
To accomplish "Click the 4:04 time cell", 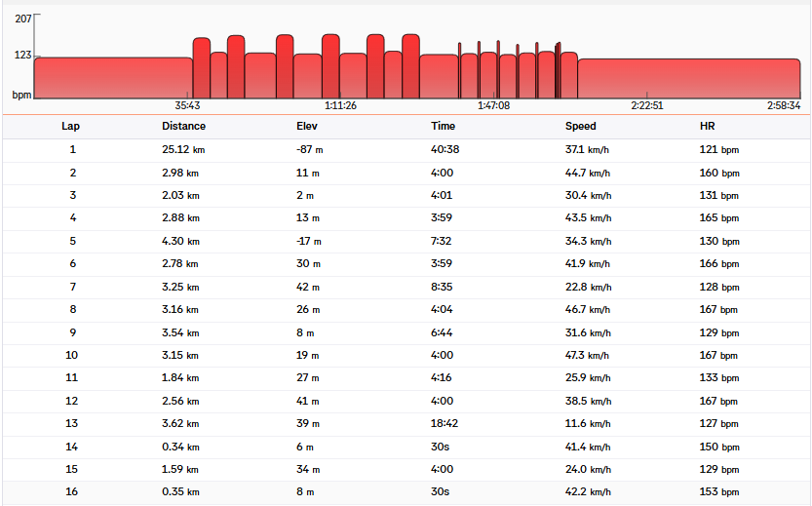I will click(x=442, y=310).
